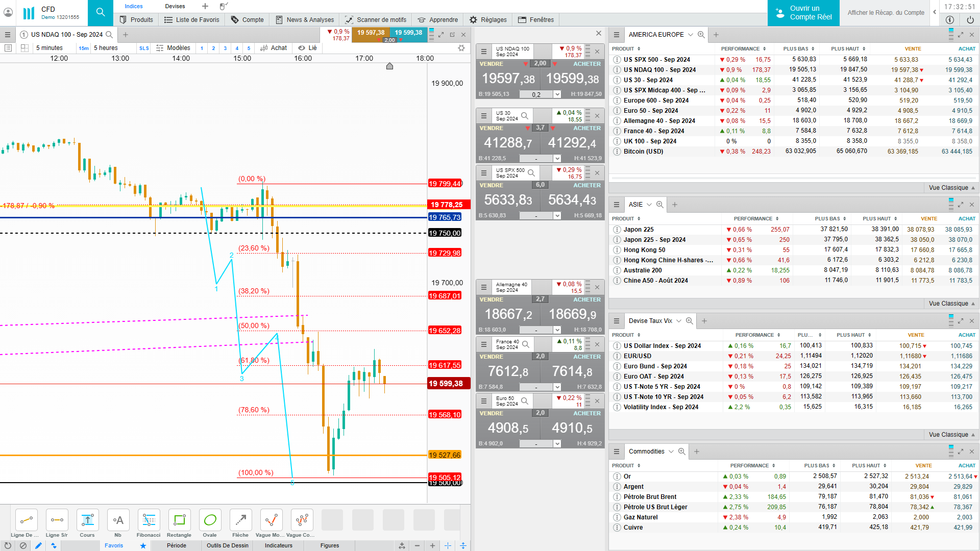This screenshot has width=980, height=551.
Task: Switch to the Devises tab
Action: point(175,6)
